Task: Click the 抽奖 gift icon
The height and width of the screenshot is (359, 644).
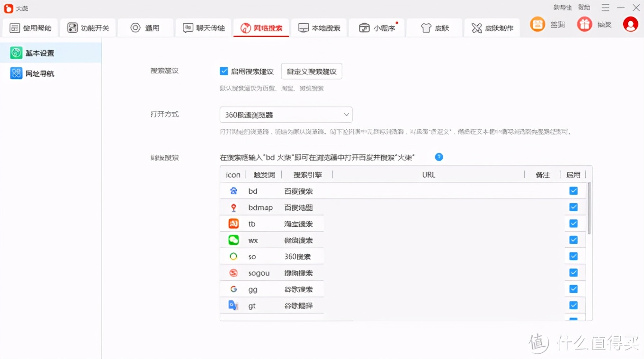Action: pyautogui.click(x=584, y=24)
